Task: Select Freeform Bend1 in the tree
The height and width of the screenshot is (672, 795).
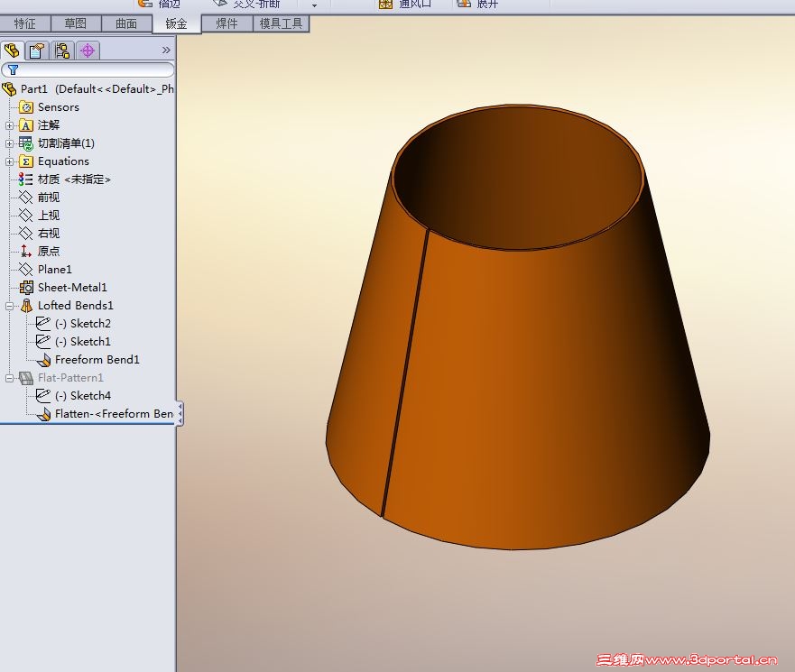Action: click(97, 360)
